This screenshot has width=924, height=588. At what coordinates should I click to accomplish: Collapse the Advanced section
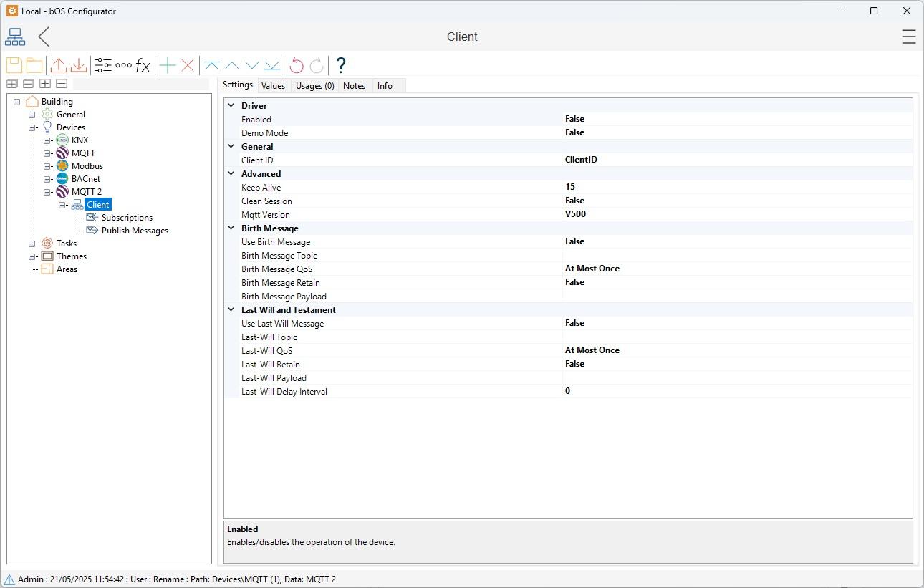231,173
